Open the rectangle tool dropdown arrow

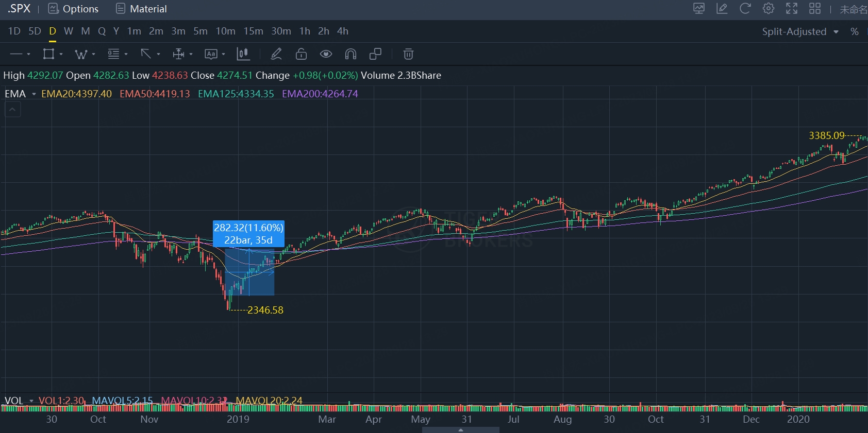(x=61, y=54)
